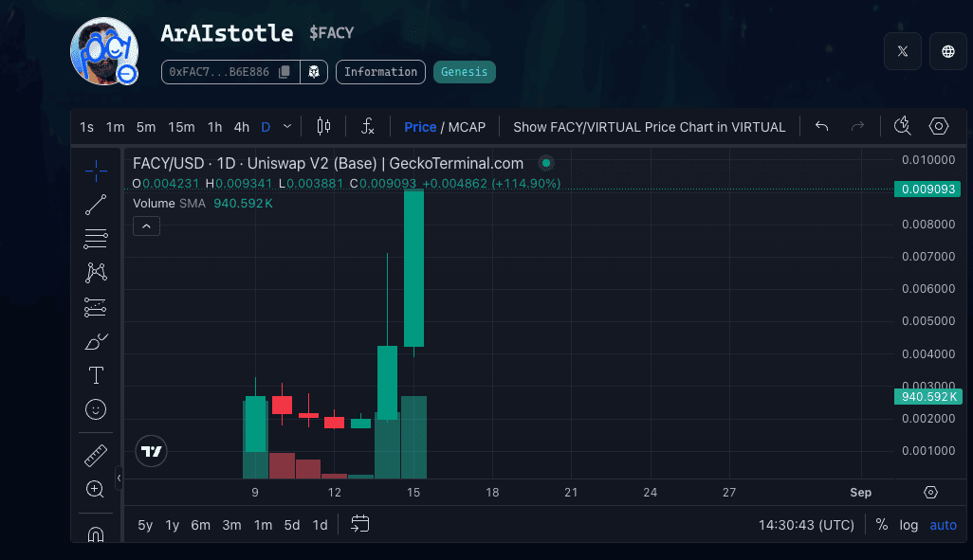Toggle log scale on price axis
The height and width of the screenshot is (560, 973).
point(909,525)
